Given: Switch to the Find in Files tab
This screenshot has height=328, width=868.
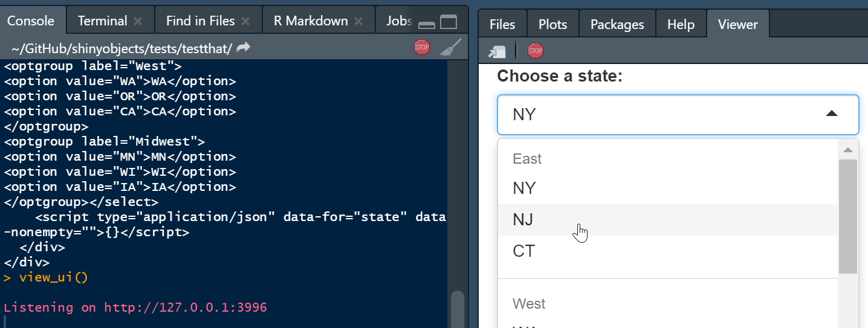Looking at the screenshot, I should tap(200, 21).
